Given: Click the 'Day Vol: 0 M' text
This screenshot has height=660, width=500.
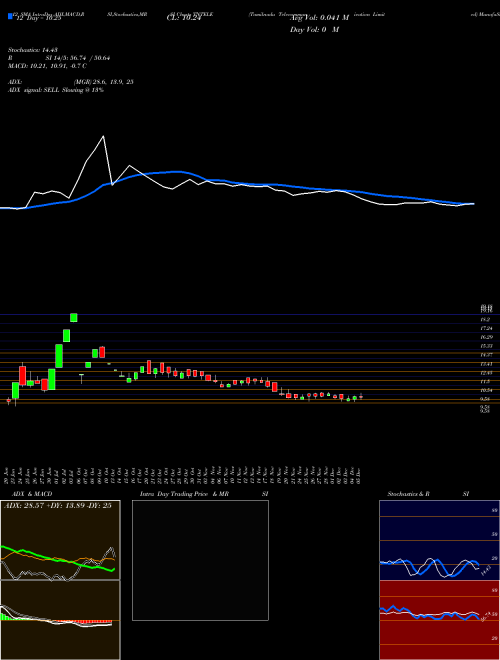Looking at the screenshot, I should point(314,30).
